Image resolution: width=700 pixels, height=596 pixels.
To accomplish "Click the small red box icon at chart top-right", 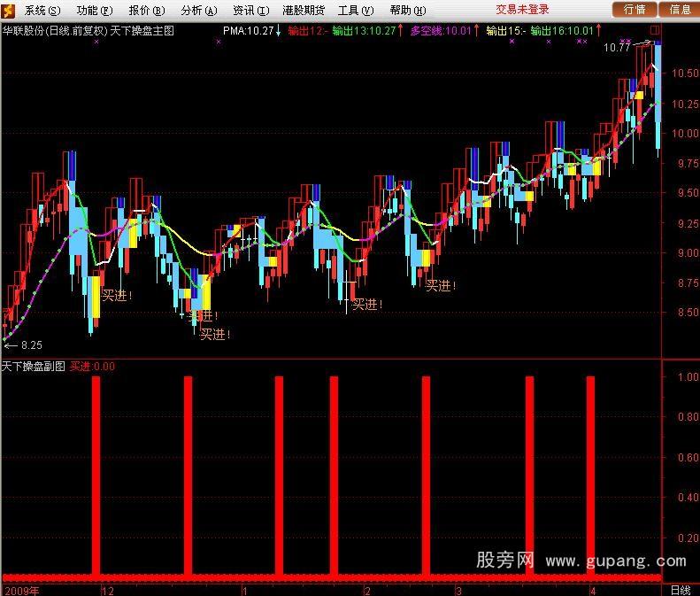I will coord(655,30).
